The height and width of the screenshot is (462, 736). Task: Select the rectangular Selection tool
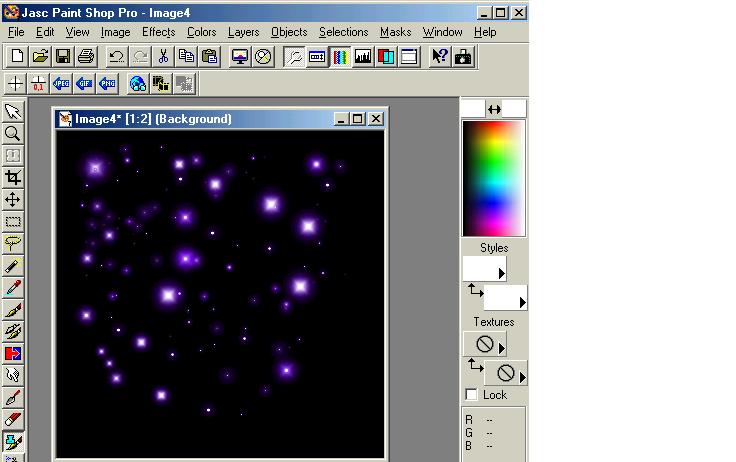(13, 222)
